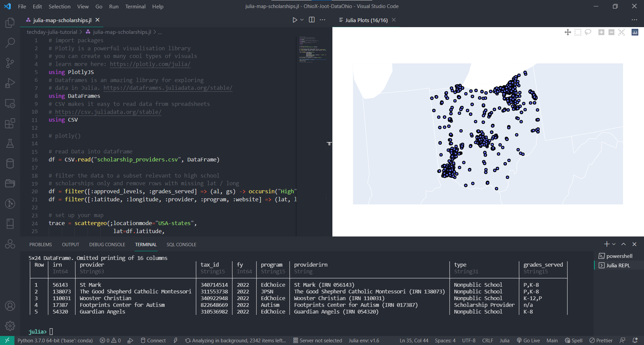Switch to the DEBUG CONSOLE tab

[x=107, y=245]
